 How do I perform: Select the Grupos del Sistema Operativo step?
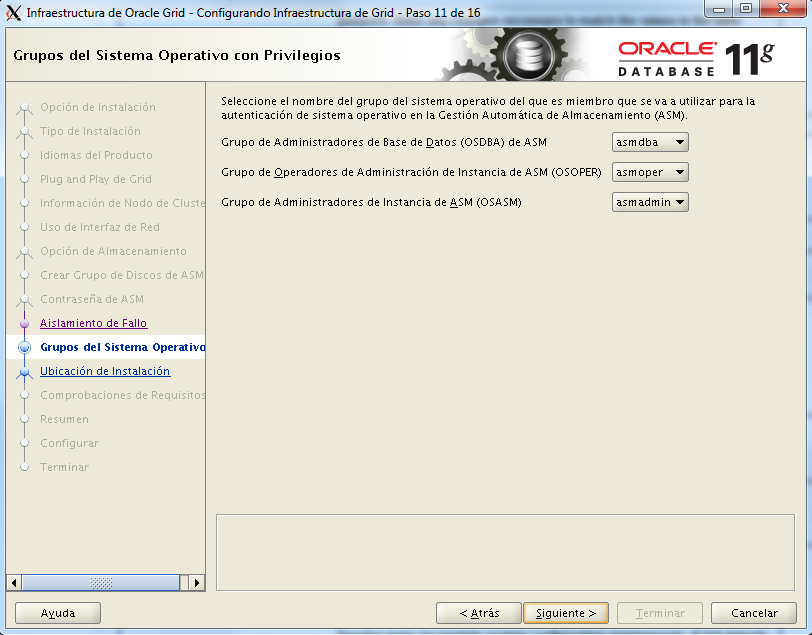(x=121, y=347)
